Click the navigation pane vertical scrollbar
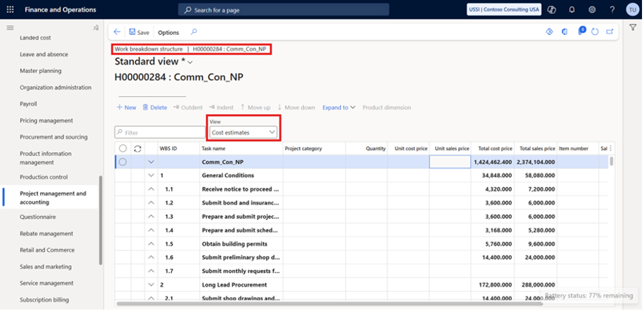Screen dimensions: 644x311 coord(101,220)
